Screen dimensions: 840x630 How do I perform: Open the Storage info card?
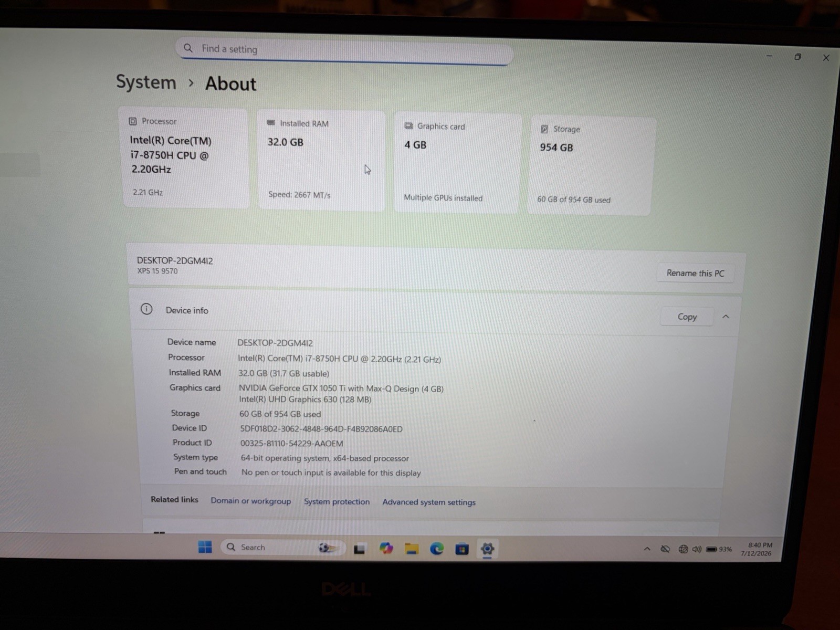591,165
